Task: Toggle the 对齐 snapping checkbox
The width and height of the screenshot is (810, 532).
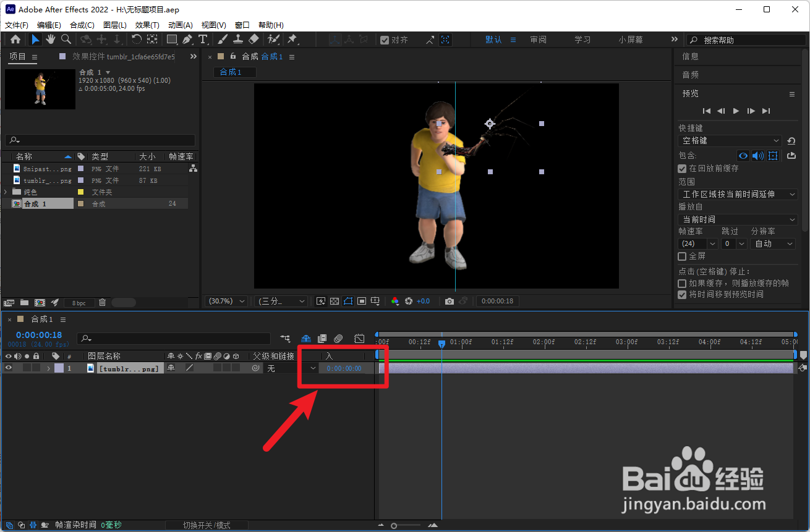Action: (x=385, y=40)
